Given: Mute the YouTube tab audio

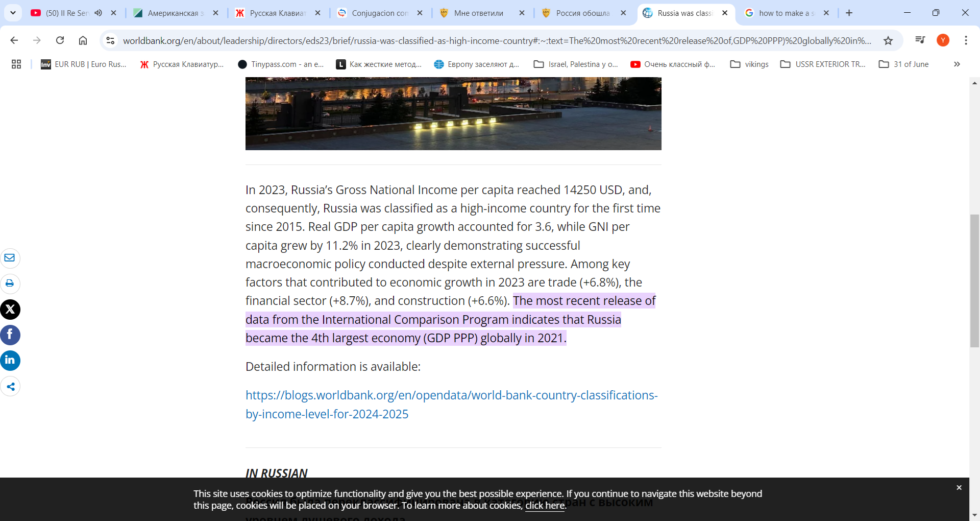Looking at the screenshot, I should click(99, 13).
